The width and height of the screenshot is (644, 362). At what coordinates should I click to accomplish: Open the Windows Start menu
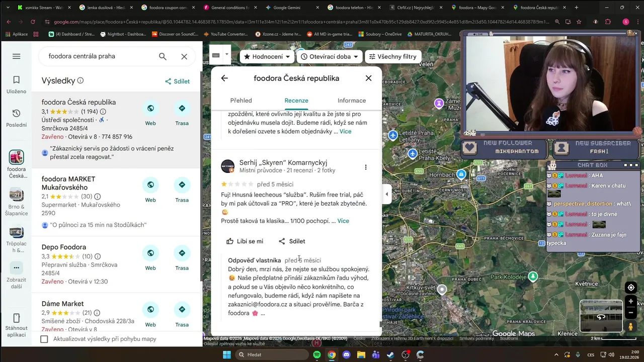227,354
